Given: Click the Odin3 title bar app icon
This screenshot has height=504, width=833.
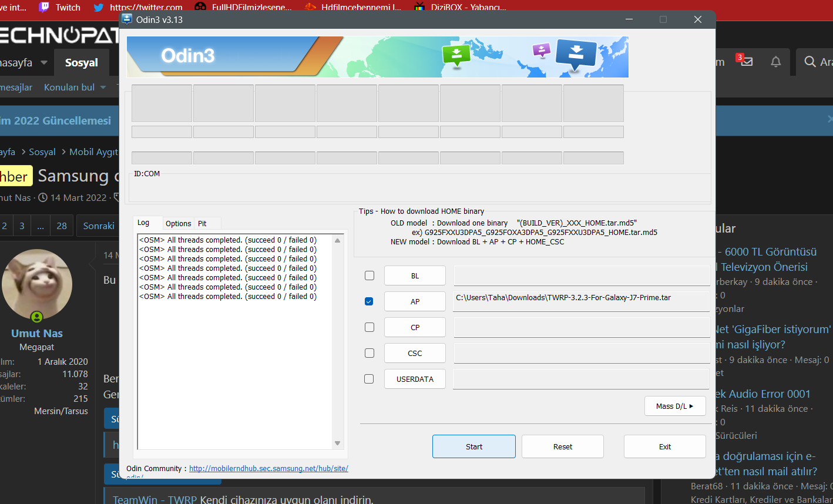Looking at the screenshot, I should (127, 19).
